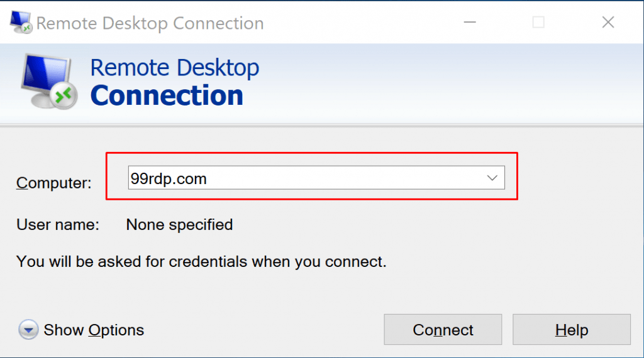Click the "Remote Desktop" banner heading line
This screenshot has height=358, width=644.
(x=174, y=68)
